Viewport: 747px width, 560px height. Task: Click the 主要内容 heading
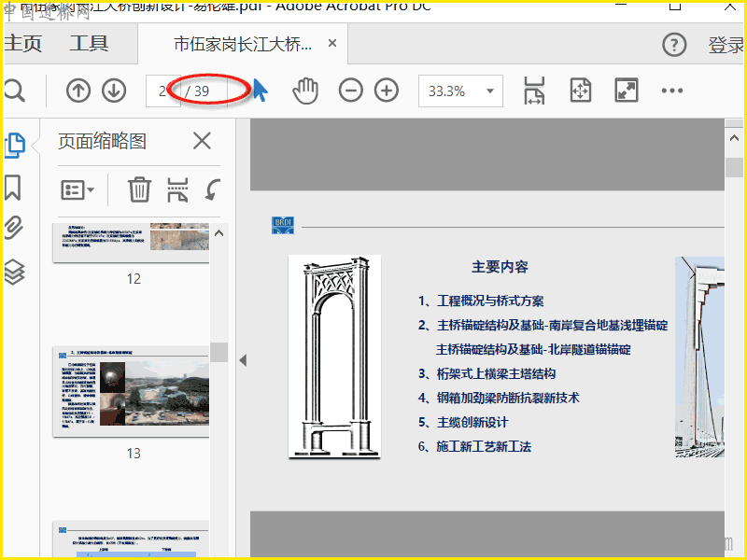(500, 267)
